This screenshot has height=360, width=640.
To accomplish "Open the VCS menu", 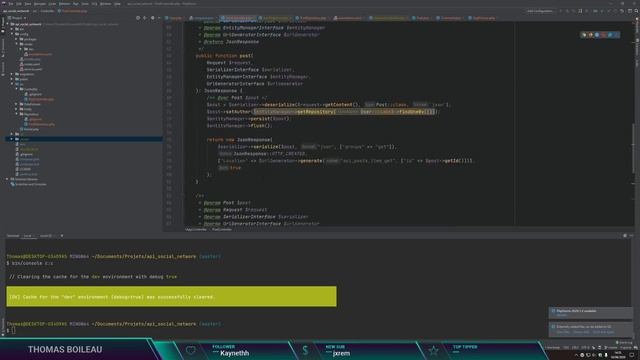I will pos(94,4).
